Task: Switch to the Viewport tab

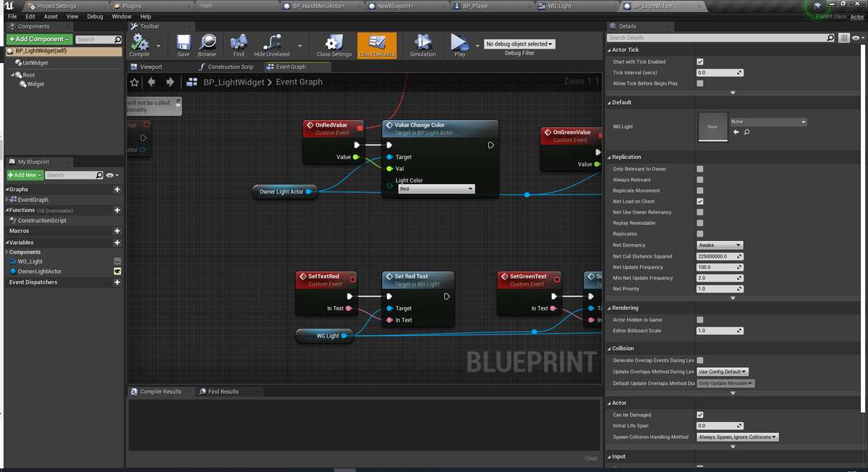Action: pyautogui.click(x=151, y=67)
